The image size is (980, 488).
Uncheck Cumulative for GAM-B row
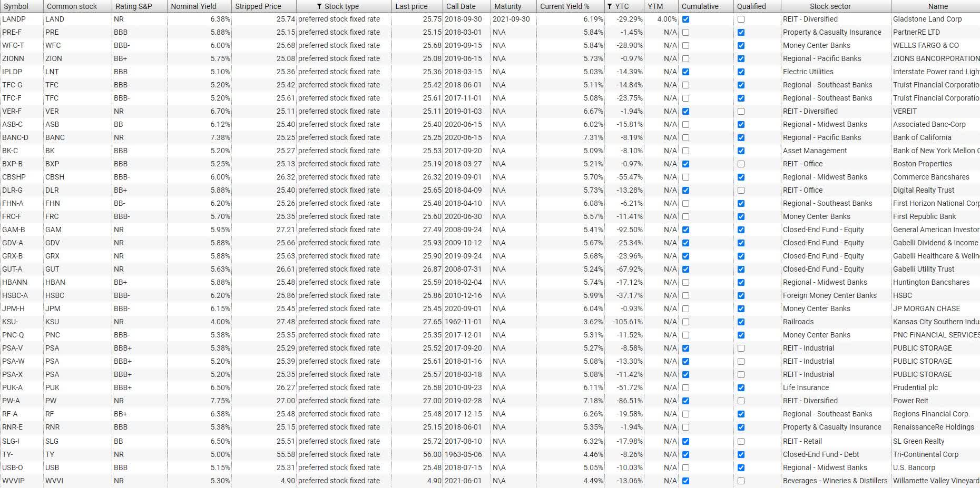685,230
